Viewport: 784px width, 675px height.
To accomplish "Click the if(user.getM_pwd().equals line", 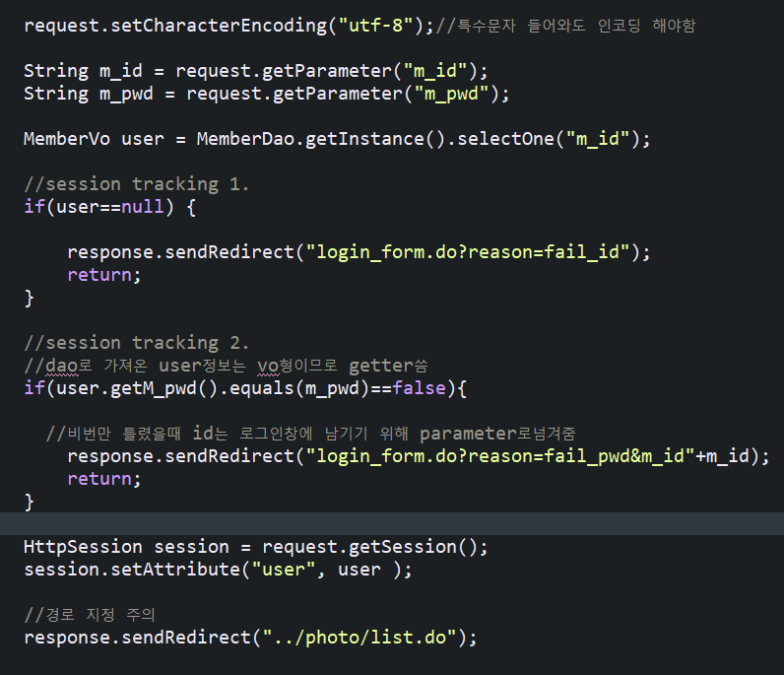I will point(245,388).
